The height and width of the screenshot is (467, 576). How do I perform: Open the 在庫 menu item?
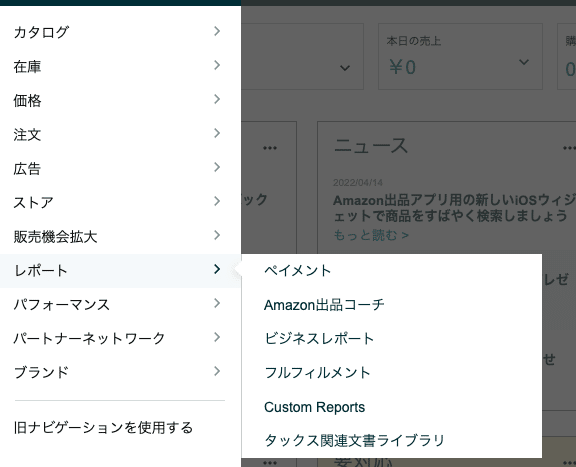[120, 66]
